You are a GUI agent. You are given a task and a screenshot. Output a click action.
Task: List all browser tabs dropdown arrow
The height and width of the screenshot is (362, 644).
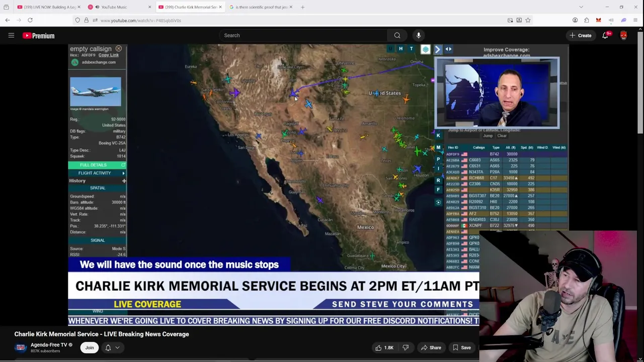point(581,7)
